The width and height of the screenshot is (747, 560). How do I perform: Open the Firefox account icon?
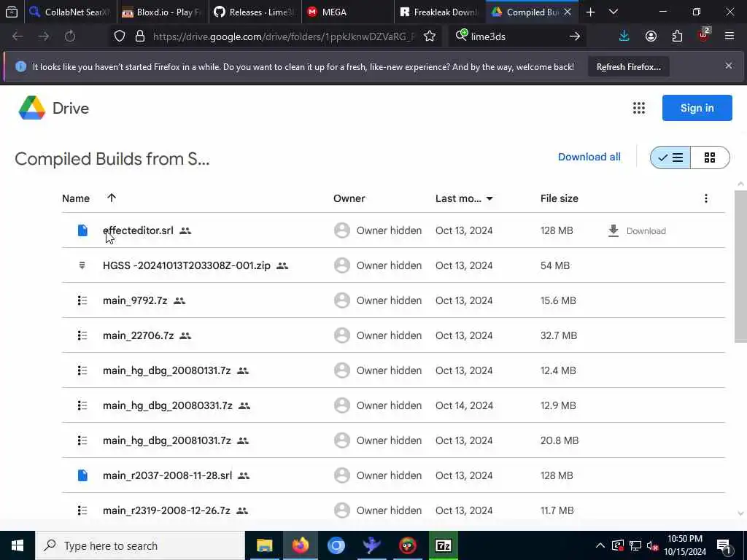(651, 36)
